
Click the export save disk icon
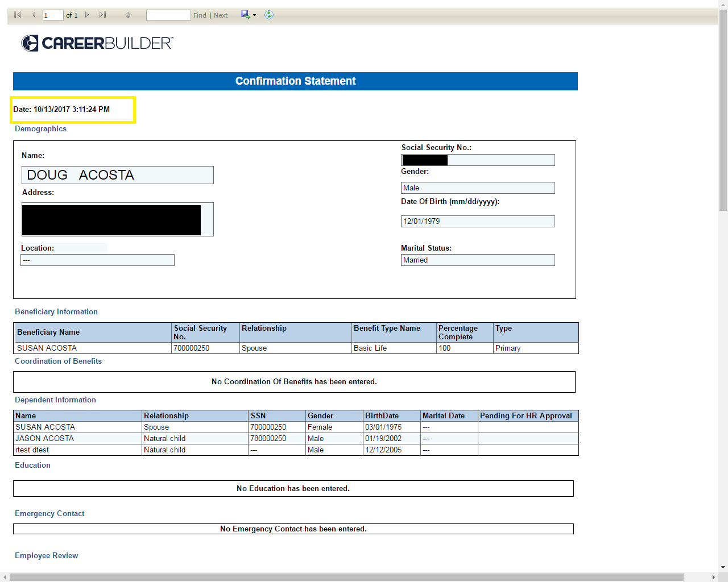[245, 15]
